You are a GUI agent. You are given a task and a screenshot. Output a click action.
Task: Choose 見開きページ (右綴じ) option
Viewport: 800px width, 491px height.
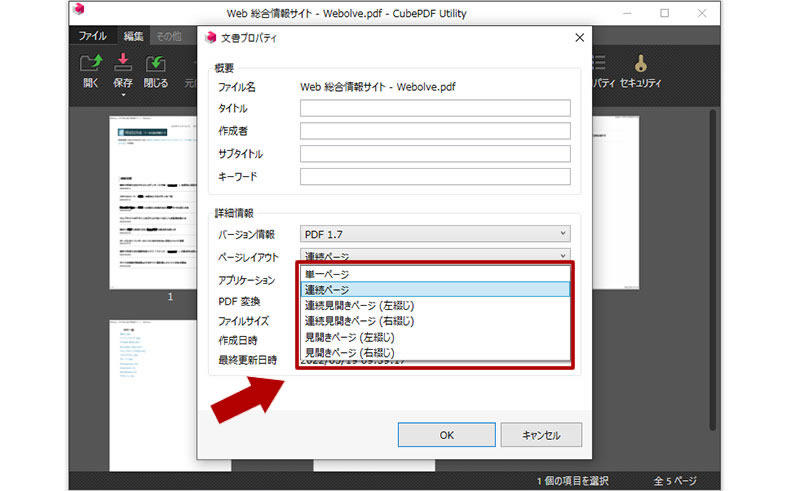click(x=435, y=352)
